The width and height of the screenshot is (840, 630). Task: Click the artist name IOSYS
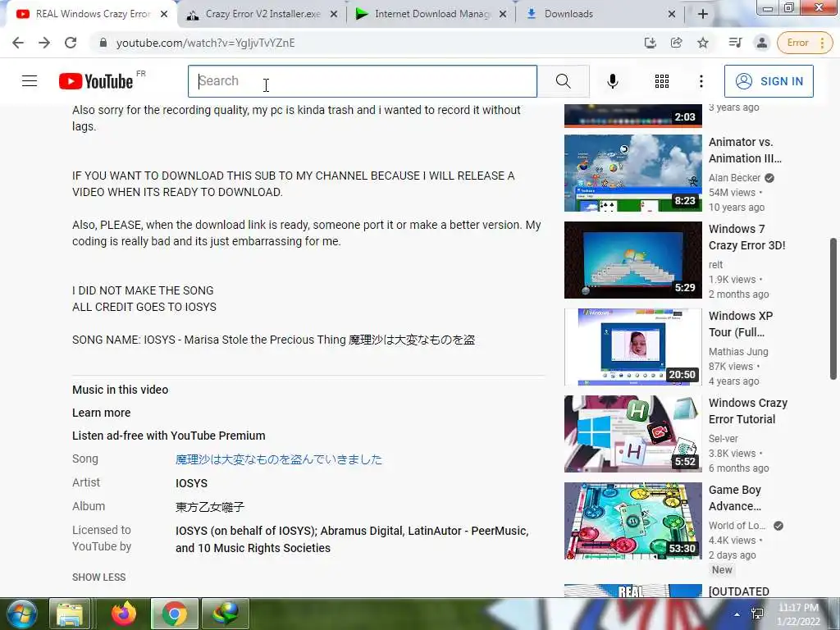[191, 482]
